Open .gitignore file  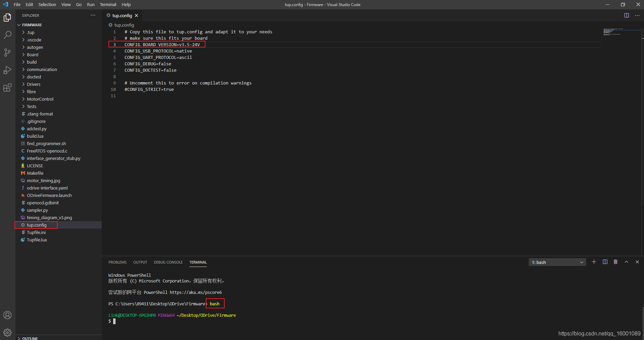tap(36, 121)
